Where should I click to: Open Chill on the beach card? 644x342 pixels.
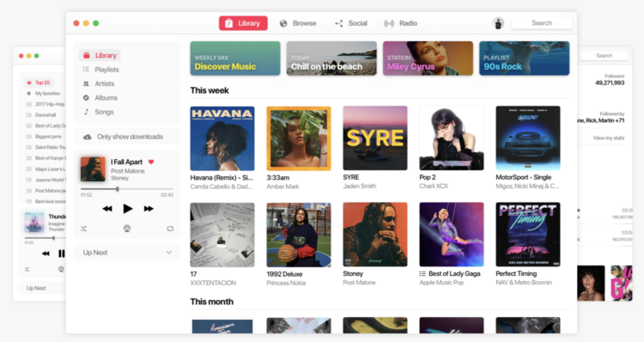[331, 58]
